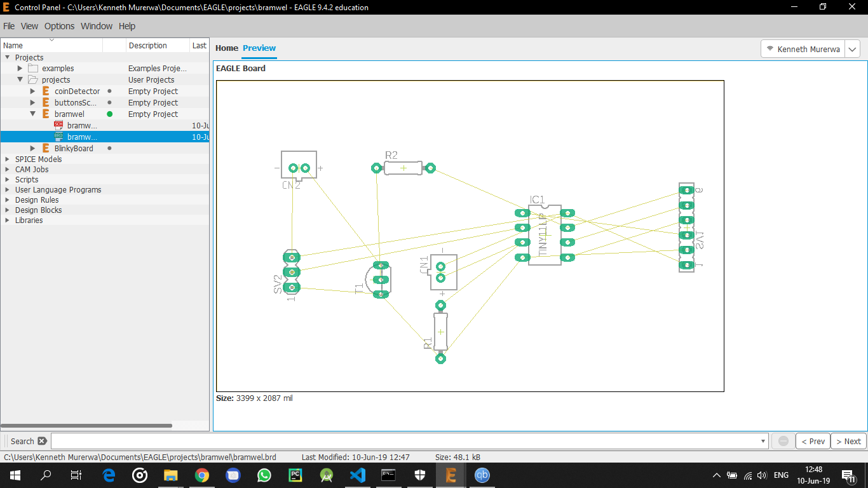The height and width of the screenshot is (488, 868).
Task: Open the notification center in the taskbar
Action: tap(848, 475)
